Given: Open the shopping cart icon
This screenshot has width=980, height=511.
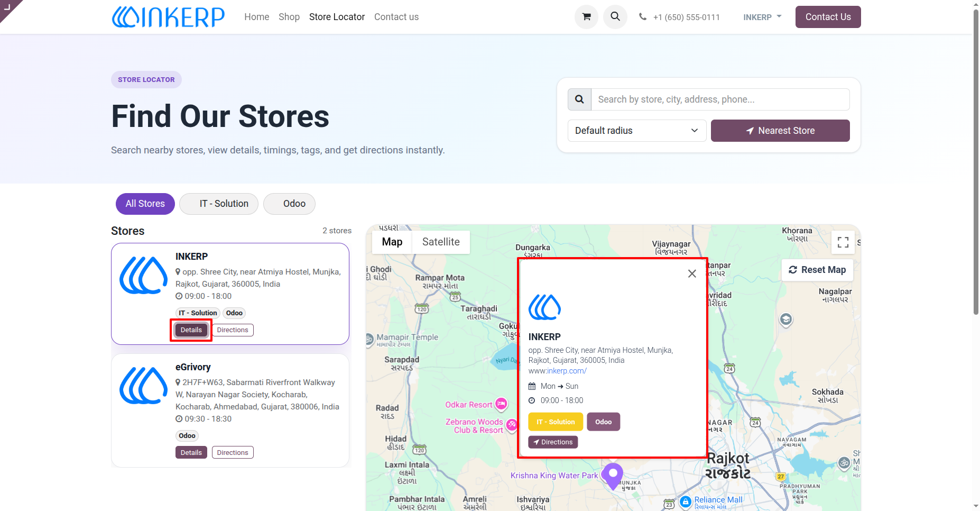Looking at the screenshot, I should (x=586, y=17).
